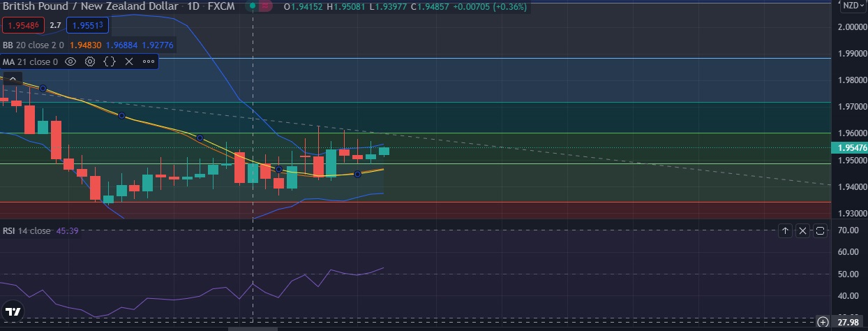Click the TradingView logo
Viewport: 868px width, 331px height.
[13, 311]
